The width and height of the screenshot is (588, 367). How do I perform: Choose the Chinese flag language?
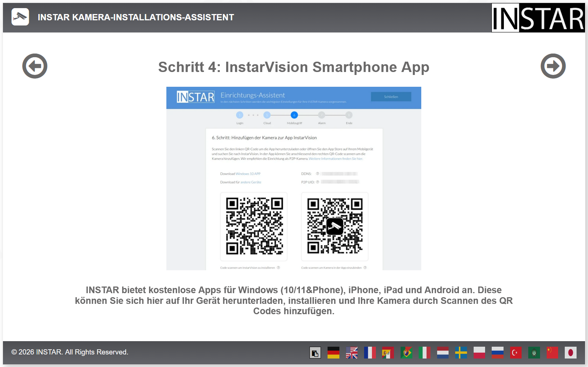pos(552,353)
